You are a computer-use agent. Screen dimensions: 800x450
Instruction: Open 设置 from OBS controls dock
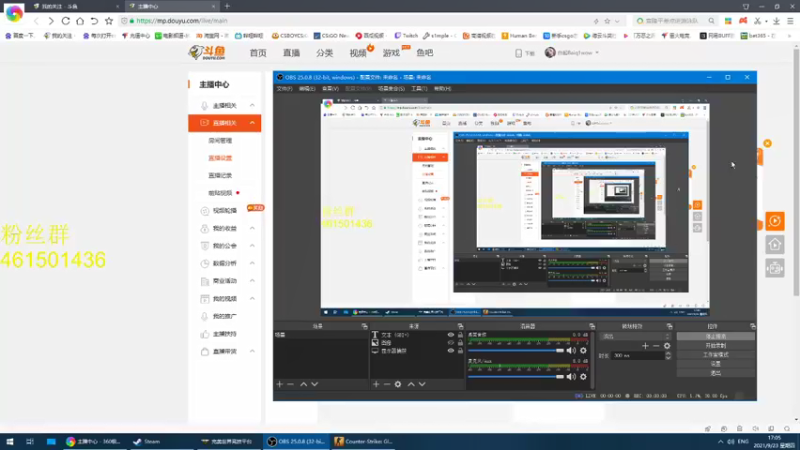(x=715, y=364)
